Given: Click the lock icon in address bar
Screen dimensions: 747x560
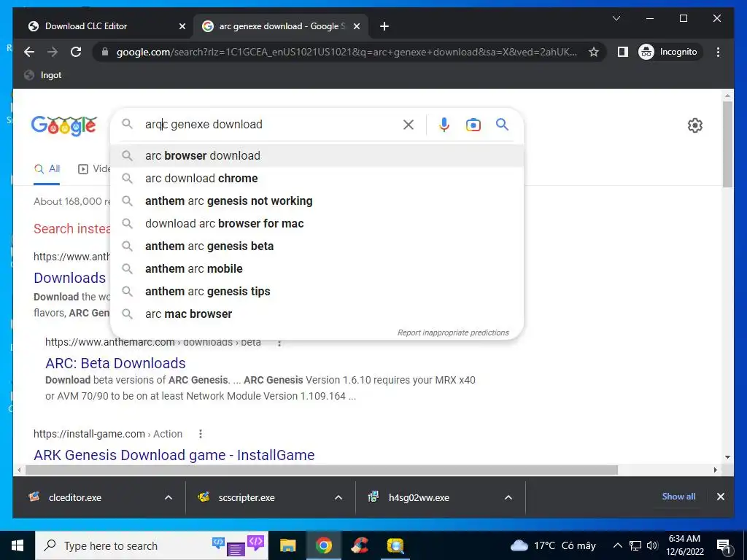Looking at the screenshot, I should click(105, 52).
